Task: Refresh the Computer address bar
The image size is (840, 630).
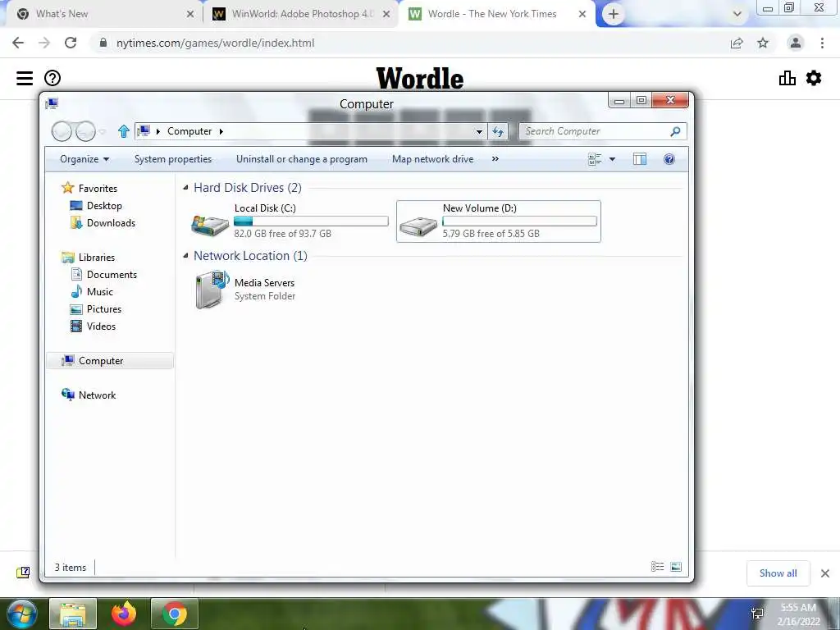Action: [498, 131]
